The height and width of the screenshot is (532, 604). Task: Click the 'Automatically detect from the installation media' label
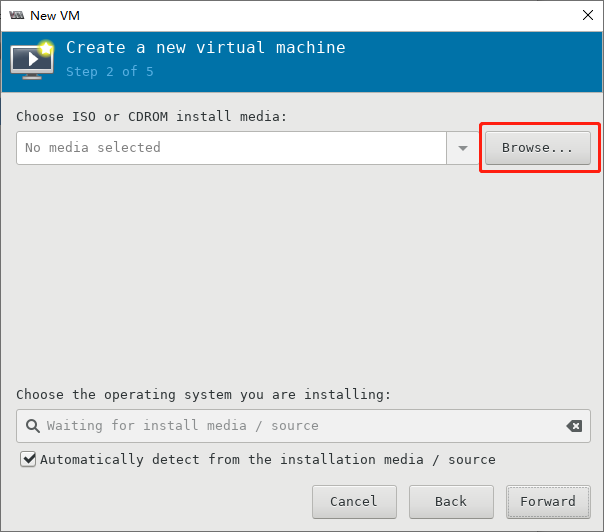[x=268, y=459]
